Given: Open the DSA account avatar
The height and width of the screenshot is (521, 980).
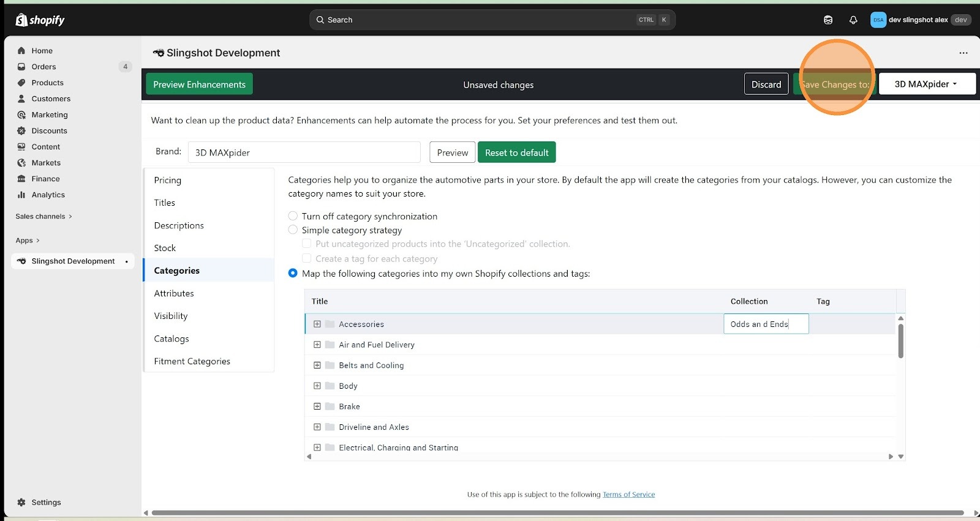Looking at the screenshot, I should click(878, 20).
